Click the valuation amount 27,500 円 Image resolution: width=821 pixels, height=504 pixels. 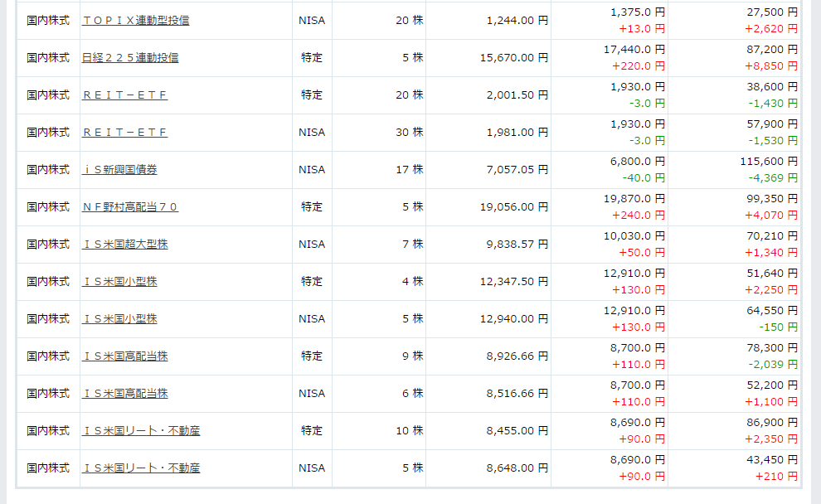[x=772, y=12]
